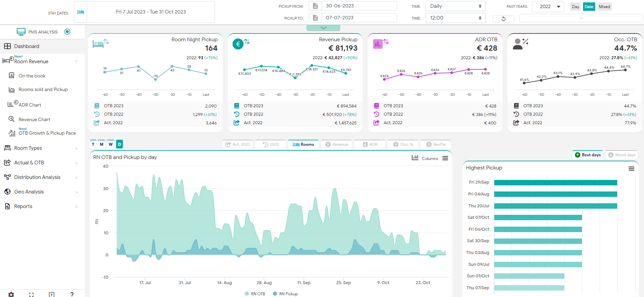Open the Highest Pickup chart hamburger menu
Viewport: 644px width, 297px height.
pyautogui.click(x=631, y=168)
